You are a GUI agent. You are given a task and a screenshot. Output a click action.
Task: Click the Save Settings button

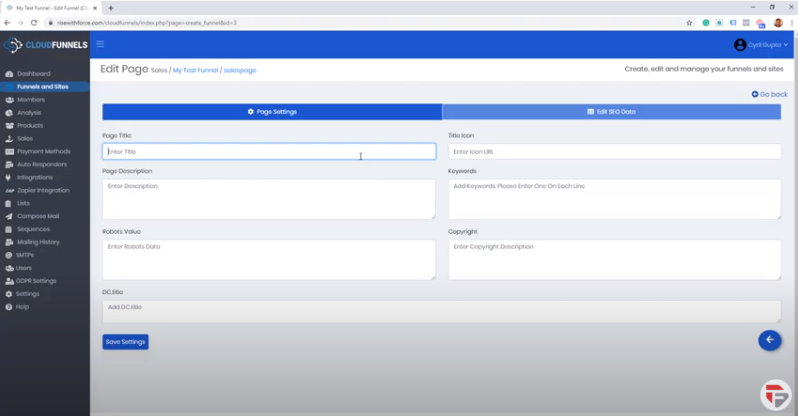[x=125, y=342]
